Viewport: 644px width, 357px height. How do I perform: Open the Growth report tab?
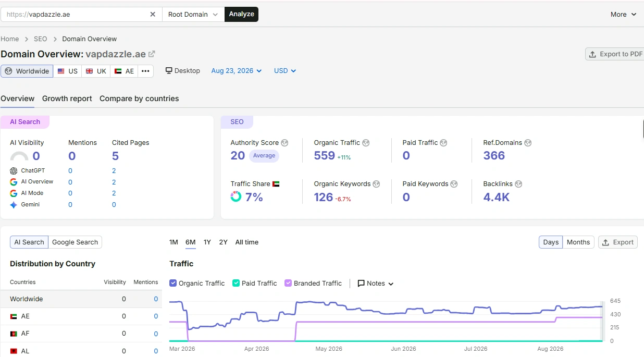(x=67, y=99)
